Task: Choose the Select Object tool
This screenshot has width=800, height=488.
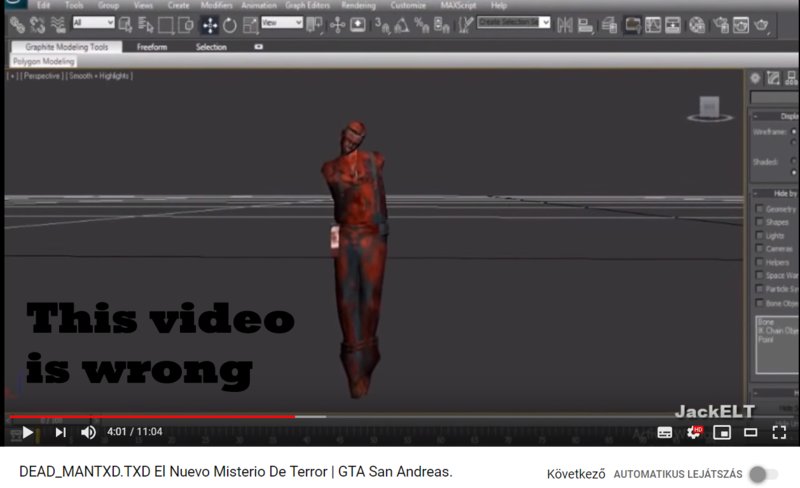Action: [x=126, y=25]
